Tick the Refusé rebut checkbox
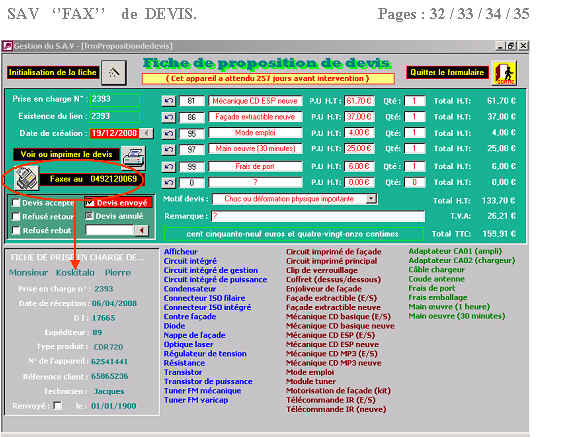 16,230
